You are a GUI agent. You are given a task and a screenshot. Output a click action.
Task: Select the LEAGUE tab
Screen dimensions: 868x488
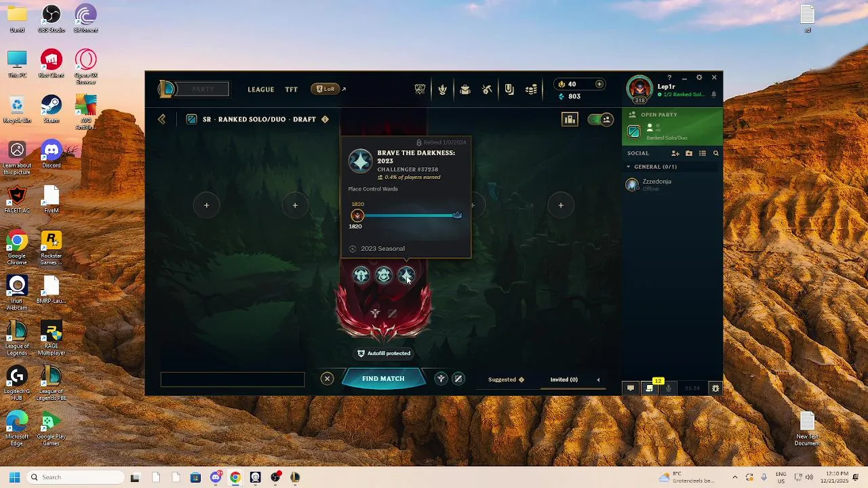point(260,89)
